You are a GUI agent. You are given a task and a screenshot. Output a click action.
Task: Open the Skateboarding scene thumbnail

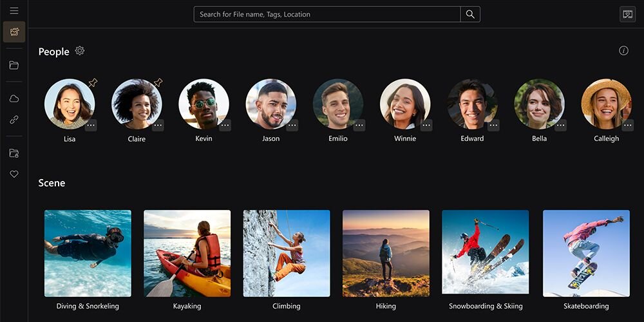(587, 253)
